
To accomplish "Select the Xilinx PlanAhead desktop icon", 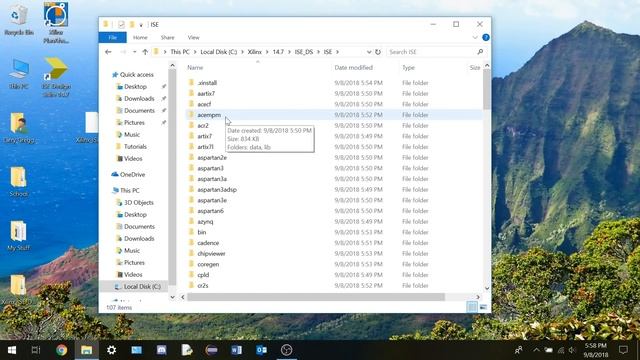I will click(x=56, y=22).
